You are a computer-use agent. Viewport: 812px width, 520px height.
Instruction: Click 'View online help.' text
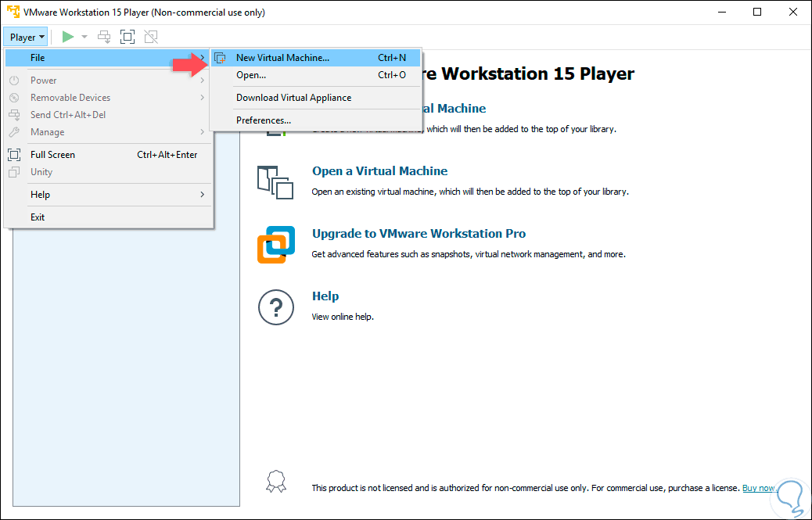coord(343,317)
